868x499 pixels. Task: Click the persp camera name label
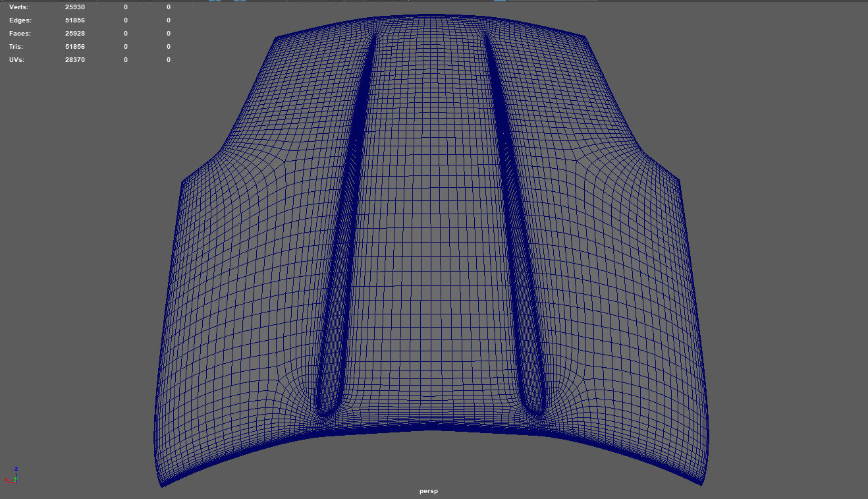coord(429,491)
